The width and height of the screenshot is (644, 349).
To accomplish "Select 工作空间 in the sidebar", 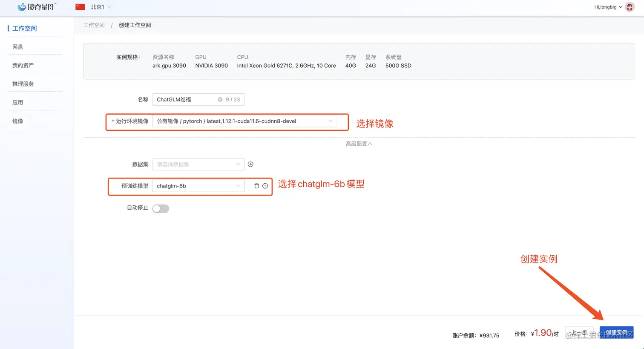I will click(25, 29).
